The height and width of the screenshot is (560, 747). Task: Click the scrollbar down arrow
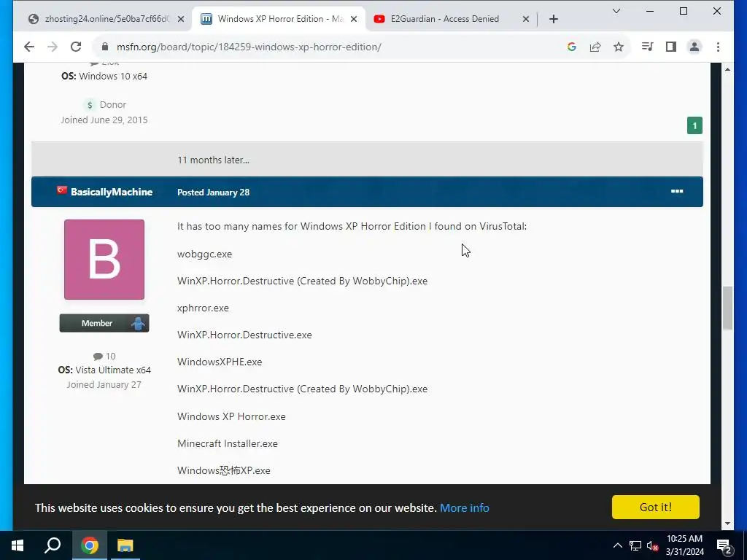coord(727,524)
